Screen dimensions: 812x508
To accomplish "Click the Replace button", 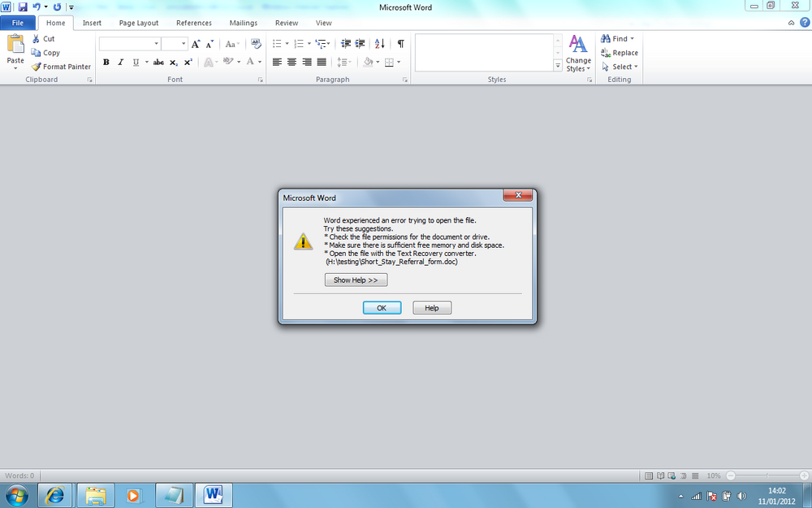I will (620, 52).
